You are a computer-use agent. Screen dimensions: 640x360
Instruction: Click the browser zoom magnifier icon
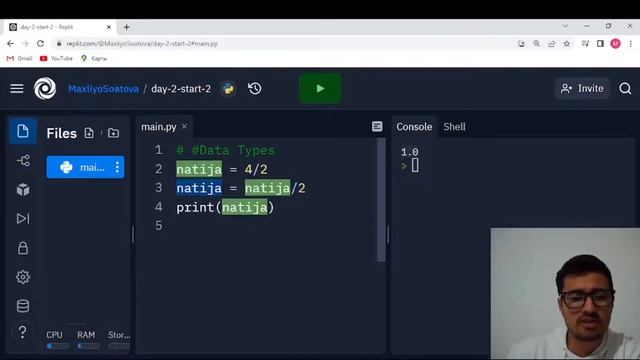(536, 43)
